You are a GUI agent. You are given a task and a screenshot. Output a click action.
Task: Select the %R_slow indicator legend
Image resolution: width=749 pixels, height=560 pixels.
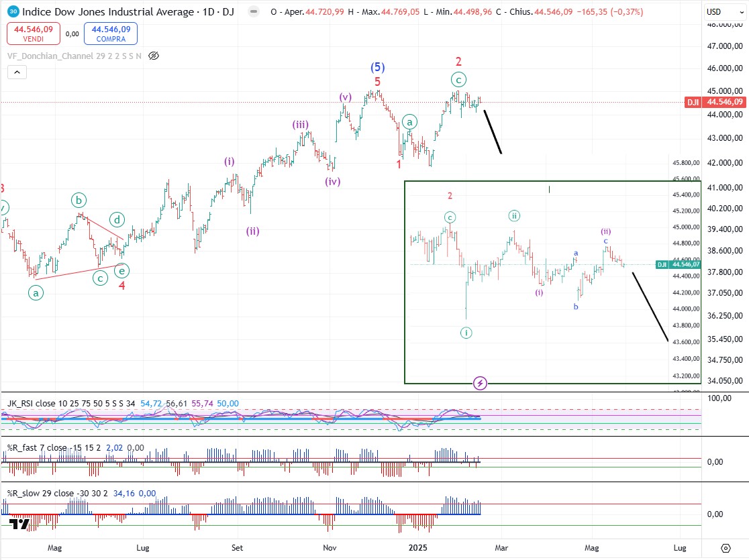[x=57, y=493]
